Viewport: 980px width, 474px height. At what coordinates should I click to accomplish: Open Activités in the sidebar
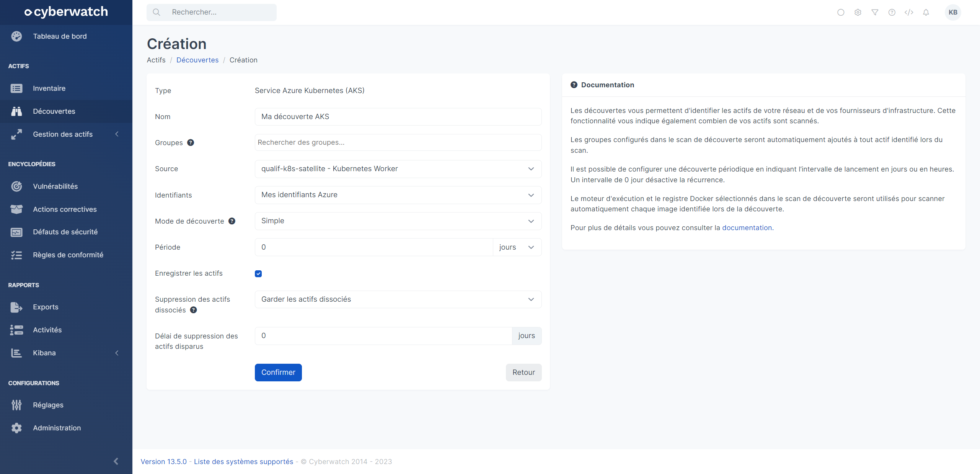[66, 330]
